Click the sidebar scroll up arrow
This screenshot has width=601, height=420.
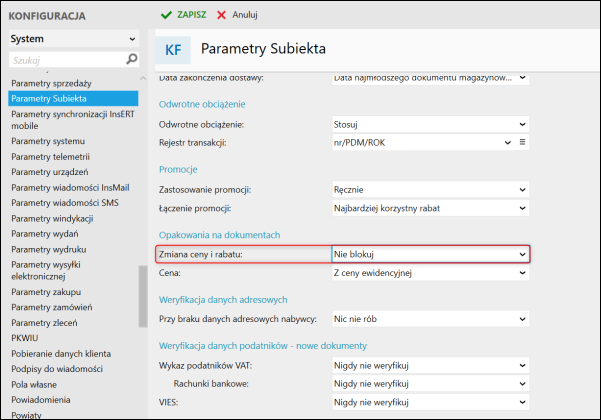(x=143, y=78)
